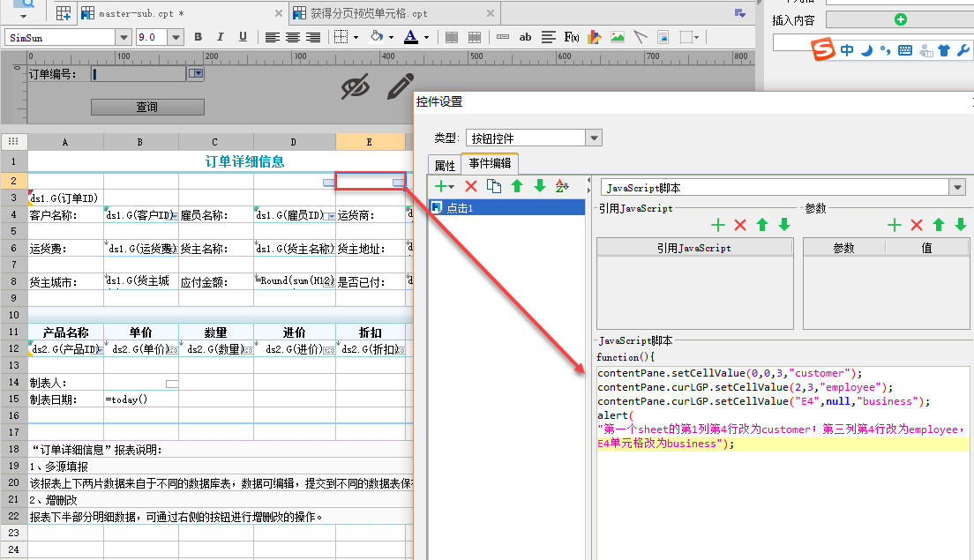Image resolution: width=974 pixels, height=560 pixels.
Task: Toggle italic formatting in the toolbar
Action: (220, 37)
